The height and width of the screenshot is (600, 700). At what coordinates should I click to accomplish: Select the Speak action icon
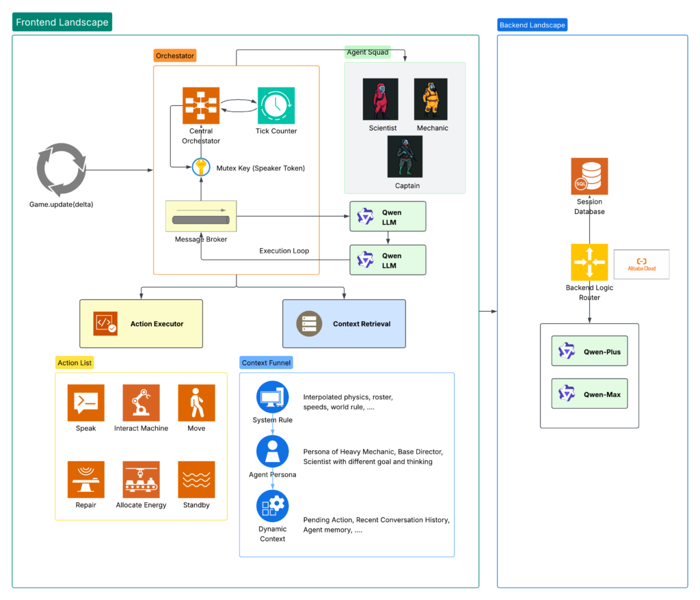(85, 403)
